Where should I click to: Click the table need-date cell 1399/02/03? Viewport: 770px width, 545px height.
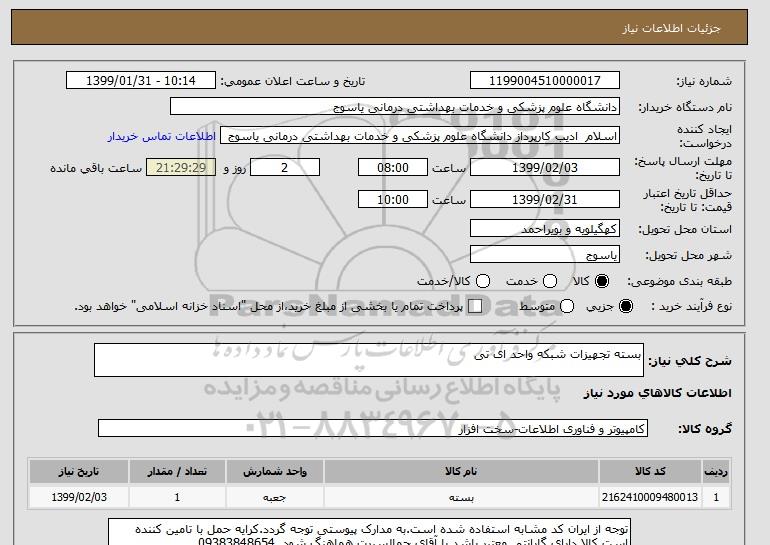pyautogui.click(x=79, y=497)
